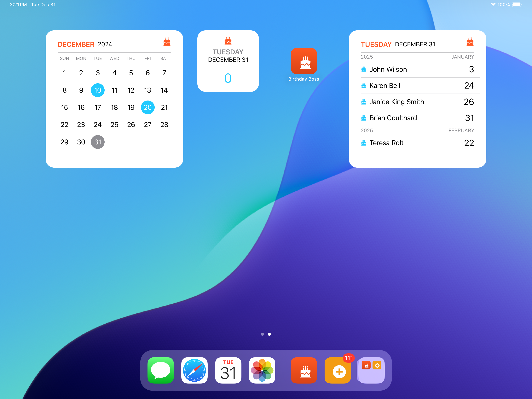This screenshot has width=532, height=399.
Task: Tap date 18 in calendar widget
Action: (114, 107)
